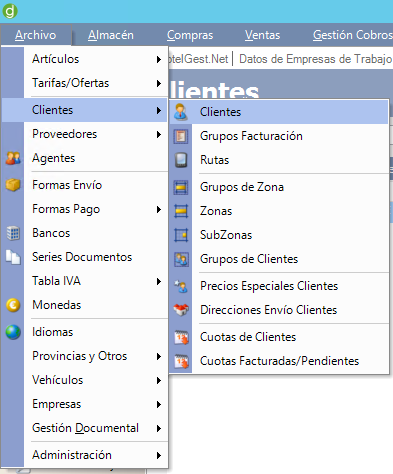Open Series Documentos menu item
Image resolution: width=393 pixels, height=474 pixels.
click(x=85, y=257)
